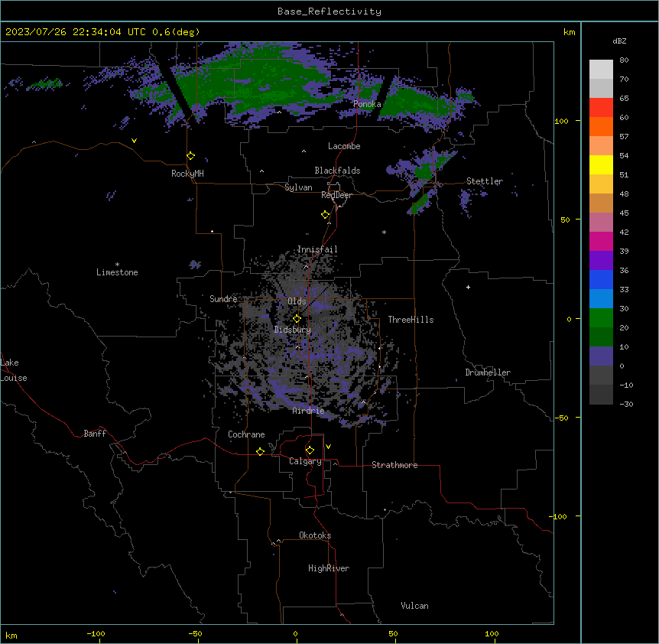Select the light gray 70-80 dBZ swatch
Image resolution: width=659 pixels, height=644 pixels.
pyautogui.click(x=601, y=70)
